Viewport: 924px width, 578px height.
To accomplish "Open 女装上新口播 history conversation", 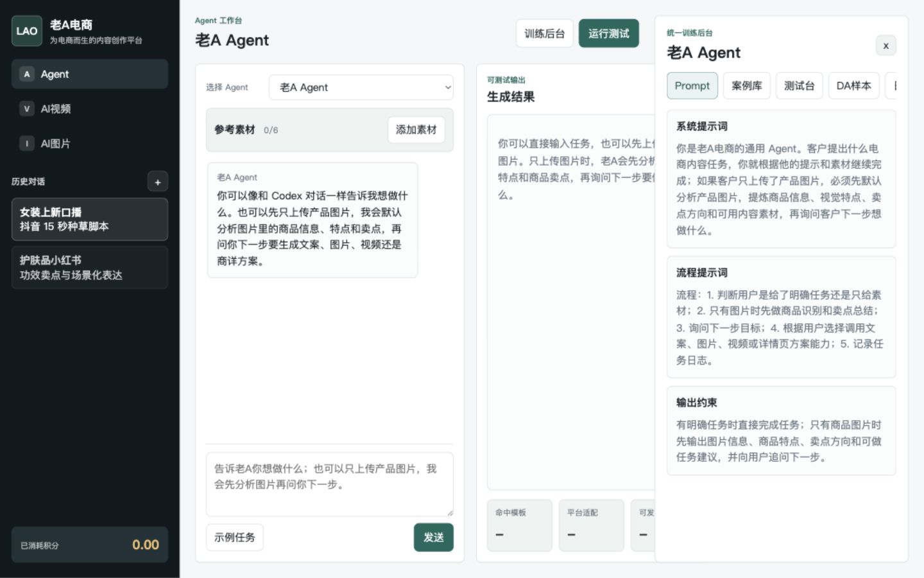I will 90,219.
